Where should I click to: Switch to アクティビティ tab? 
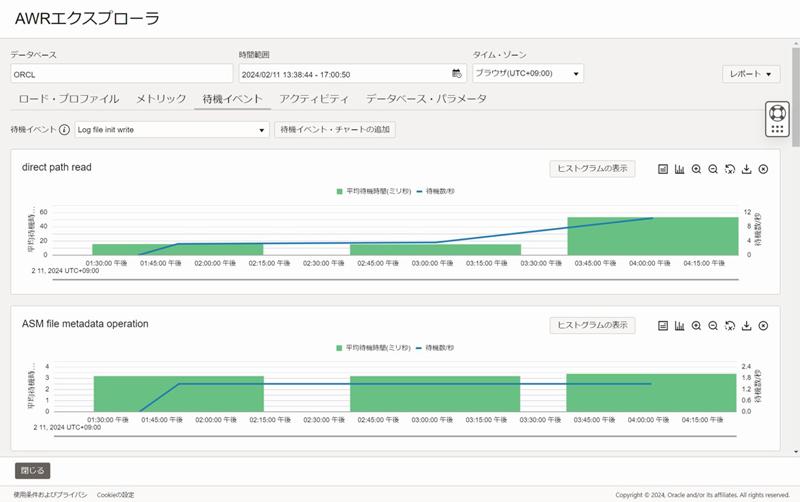[314, 98]
